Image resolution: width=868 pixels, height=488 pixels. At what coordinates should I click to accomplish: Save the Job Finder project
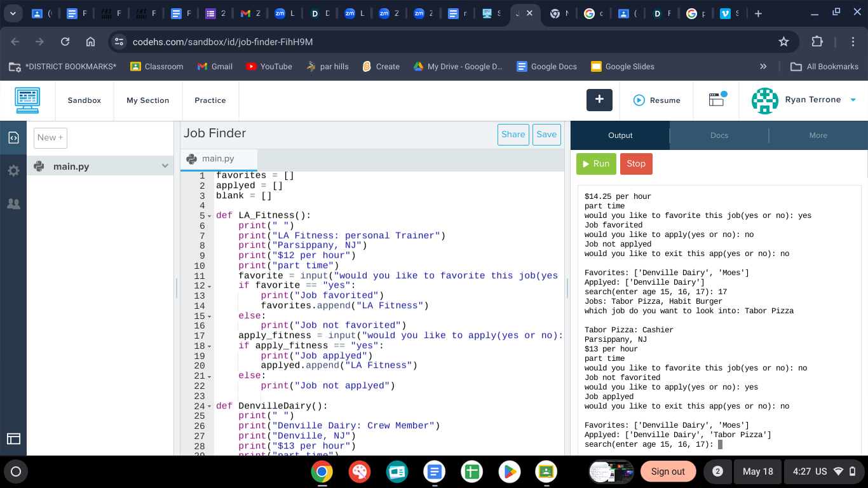pyautogui.click(x=546, y=134)
